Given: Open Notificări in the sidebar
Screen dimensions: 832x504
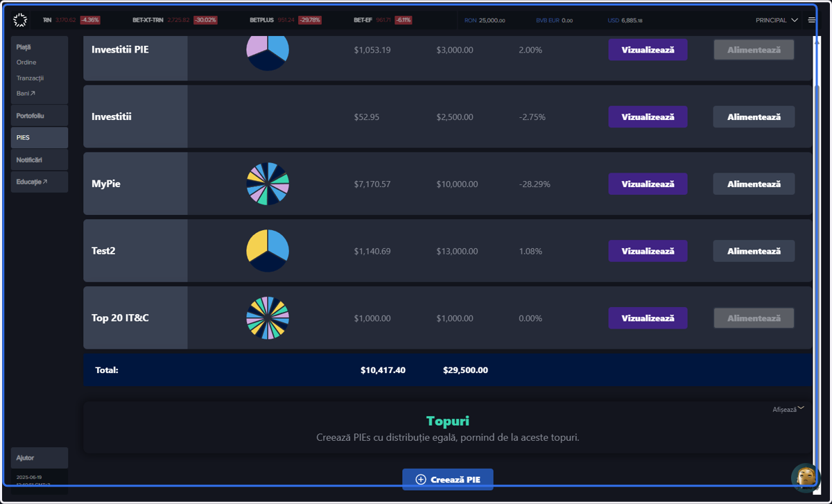Looking at the screenshot, I should pos(40,159).
